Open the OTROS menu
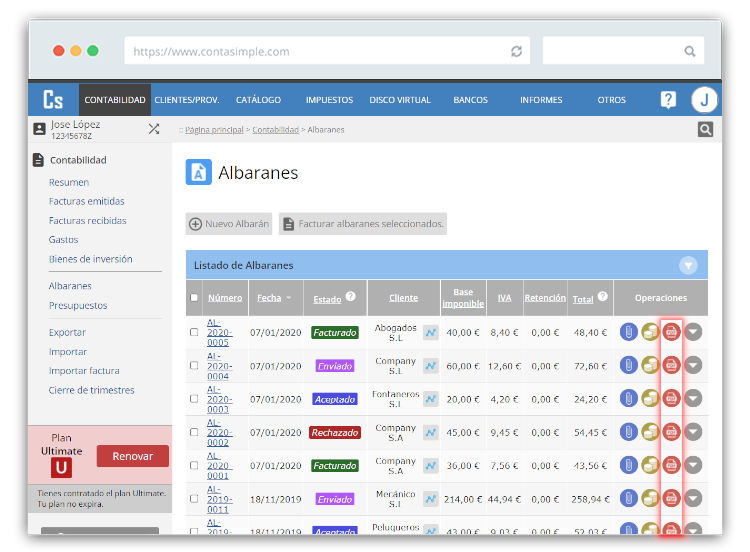This screenshot has height=552, width=750. (x=611, y=99)
